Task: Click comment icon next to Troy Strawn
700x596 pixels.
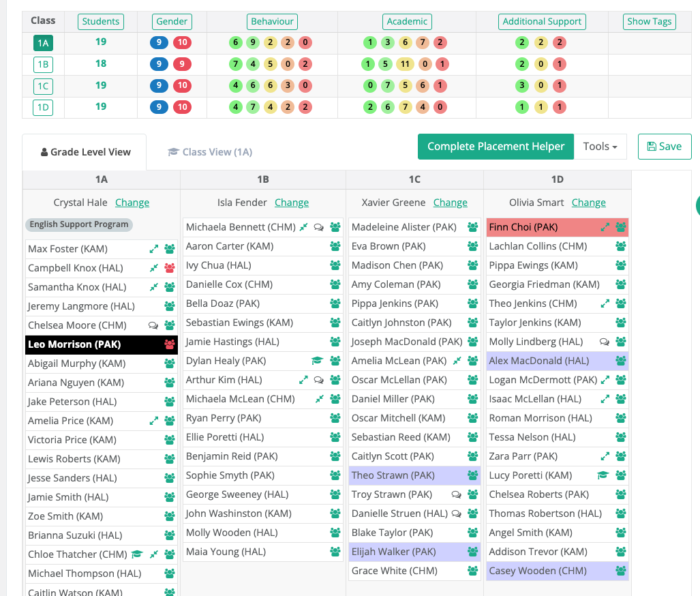Action: (x=456, y=494)
